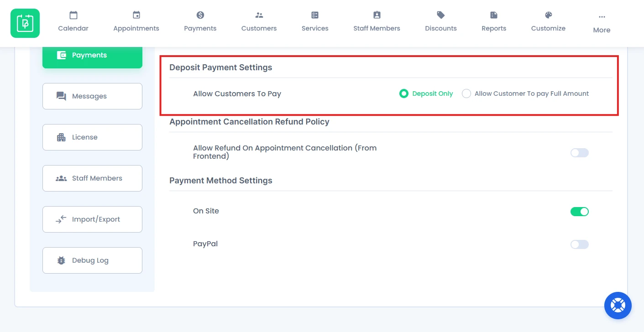Click the arrows icon beside Import/Export
The height and width of the screenshot is (332, 644).
(x=61, y=219)
